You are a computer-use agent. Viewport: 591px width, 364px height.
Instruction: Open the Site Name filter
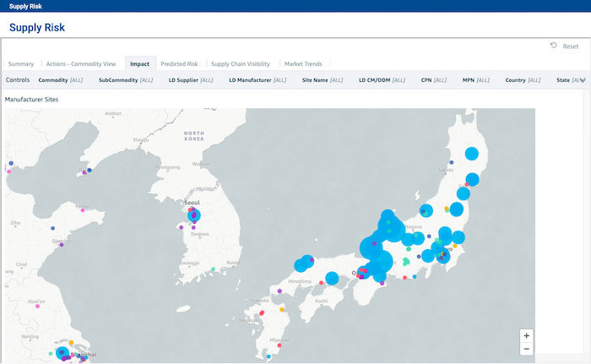[x=321, y=80]
